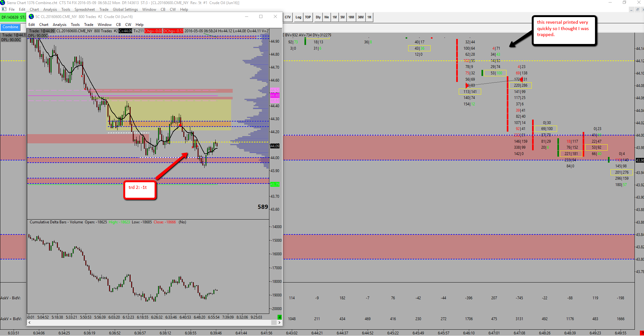Select the 30M timeframe button
Viewport: 644px width, 336px height.
(x=361, y=17)
